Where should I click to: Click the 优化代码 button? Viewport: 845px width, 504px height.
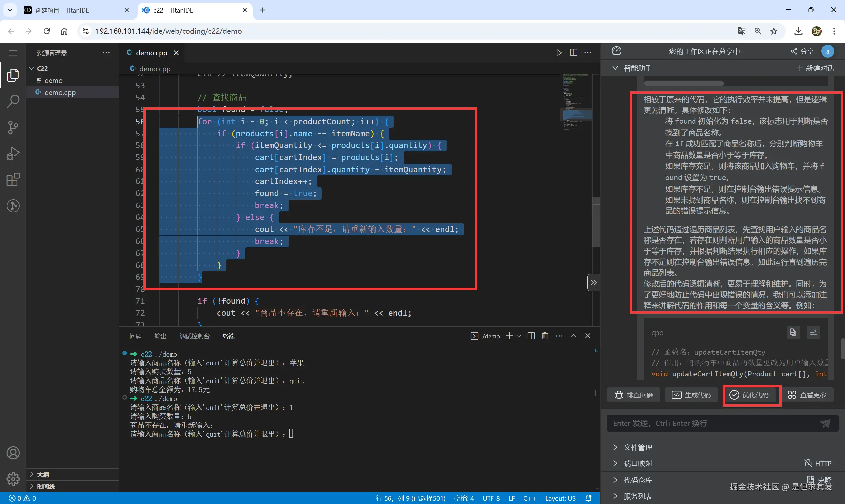(x=751, y=395)
